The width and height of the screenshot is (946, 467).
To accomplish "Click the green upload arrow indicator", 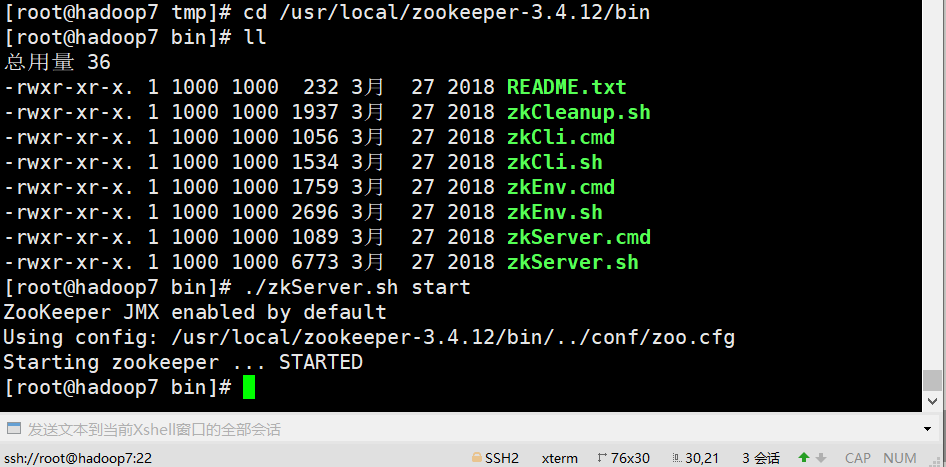I will (x=804, y=458).
